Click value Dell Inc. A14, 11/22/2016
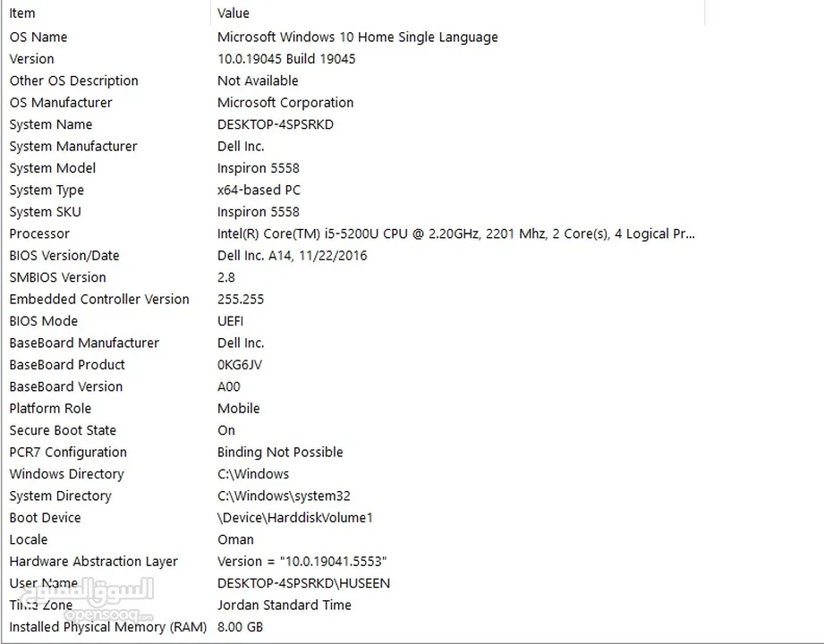This screenshot has width=824, height=644. click(293, 256)
